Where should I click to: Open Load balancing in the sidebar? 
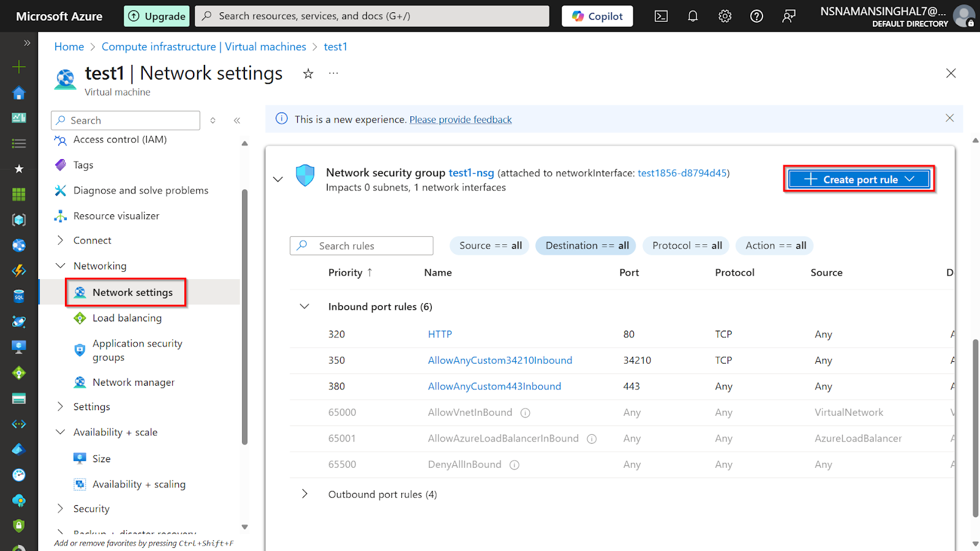(x=127, y=318)
